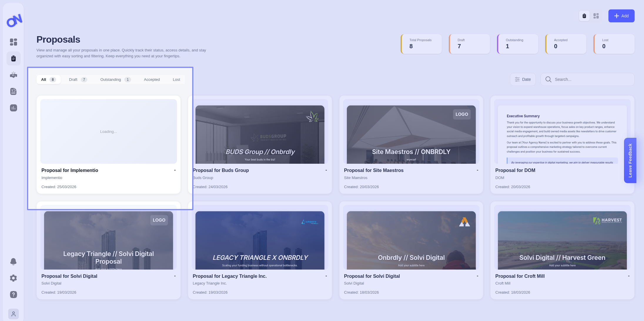The width and height of the screenshot is (644, 321).
Task: Open the help question mark icon
Action: (14, 295)
